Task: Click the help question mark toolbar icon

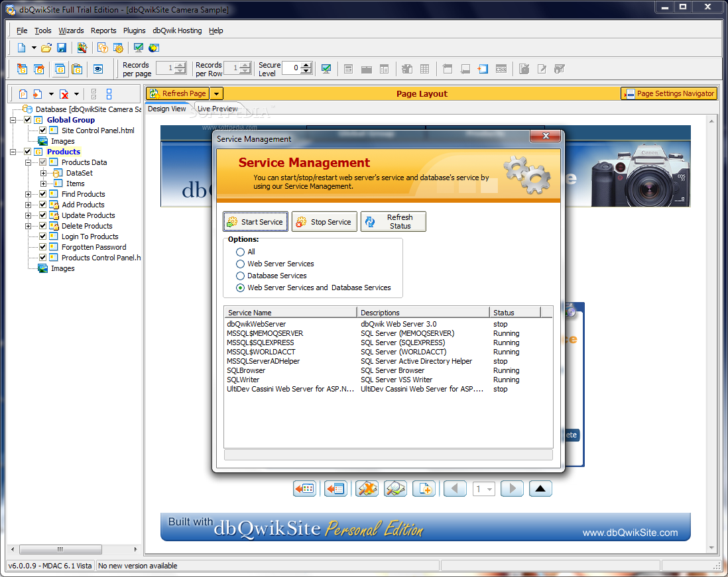Action: [103, 48]
